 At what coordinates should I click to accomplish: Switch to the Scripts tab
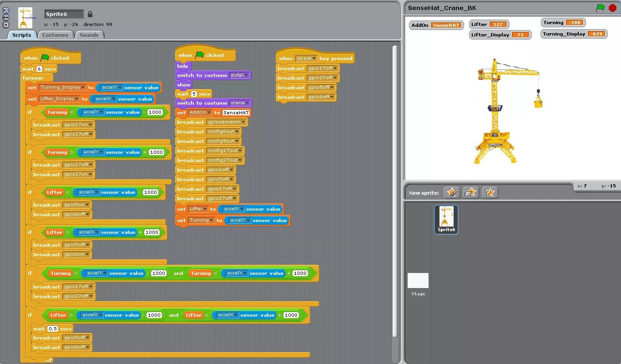pos(21,35)
